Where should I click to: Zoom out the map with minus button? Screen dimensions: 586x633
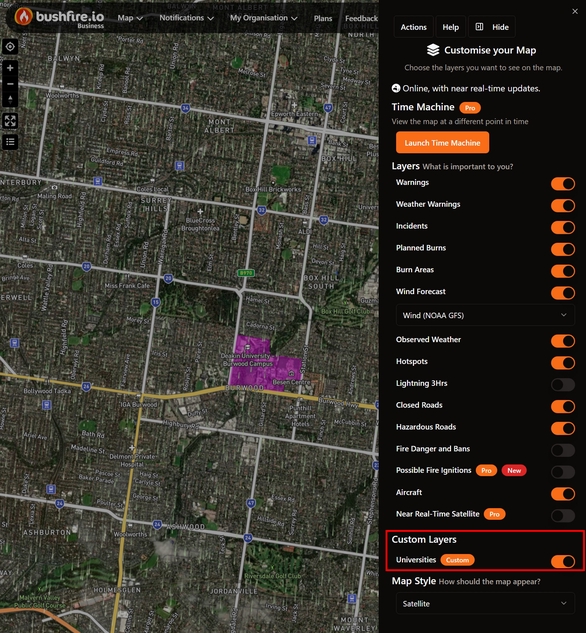pyautogui.click(x=10, y=84)
